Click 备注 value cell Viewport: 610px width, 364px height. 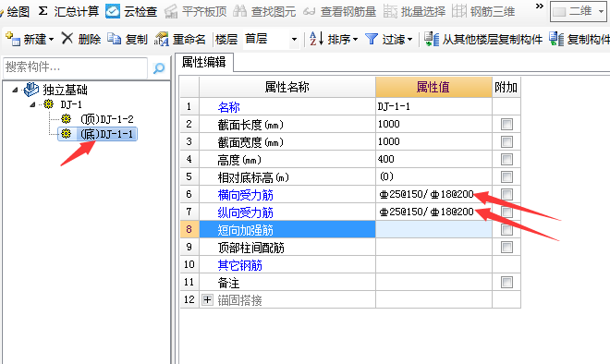(433, 282)
